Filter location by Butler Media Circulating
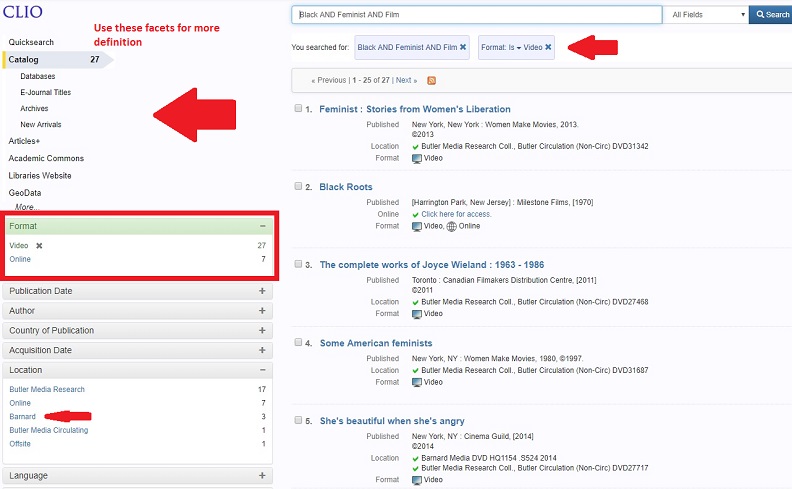Image resolution: width=792 pixels, height=489 pixels. tap(48, 430)
